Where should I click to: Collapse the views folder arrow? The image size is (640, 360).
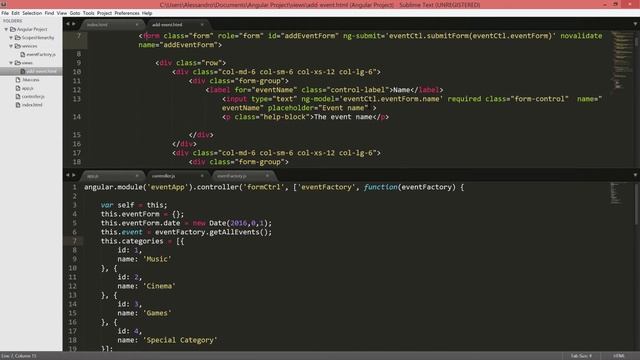(11, 63)
